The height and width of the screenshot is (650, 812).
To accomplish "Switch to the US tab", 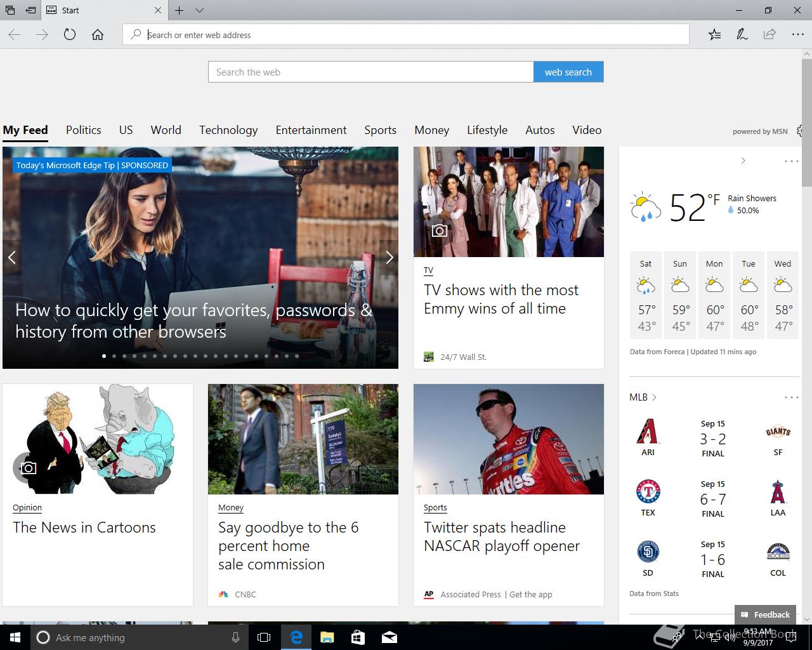I will (x=126, y=130).
